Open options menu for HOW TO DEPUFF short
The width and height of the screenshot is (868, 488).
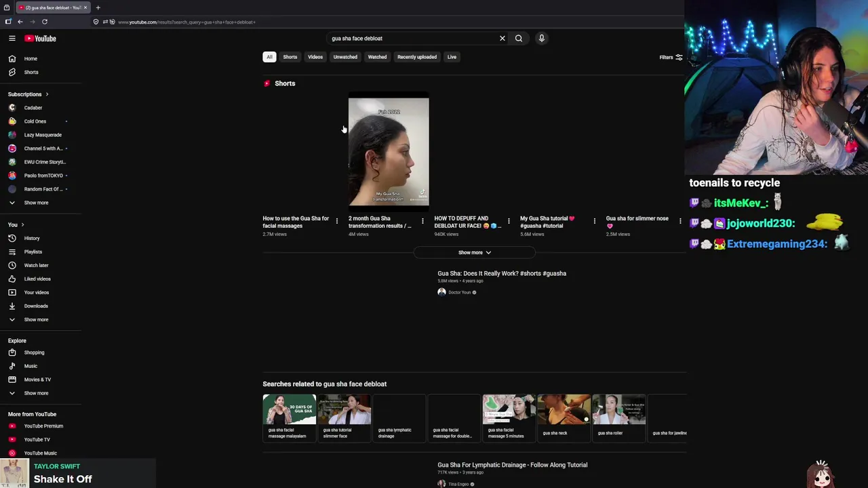pyautogui.click(x=509, y=221)
